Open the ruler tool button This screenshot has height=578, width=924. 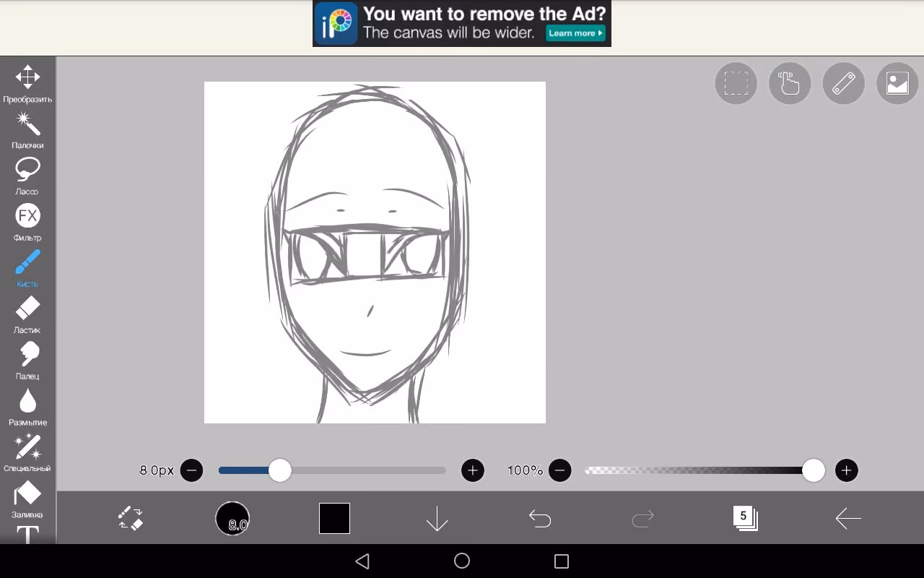point(844,83)
